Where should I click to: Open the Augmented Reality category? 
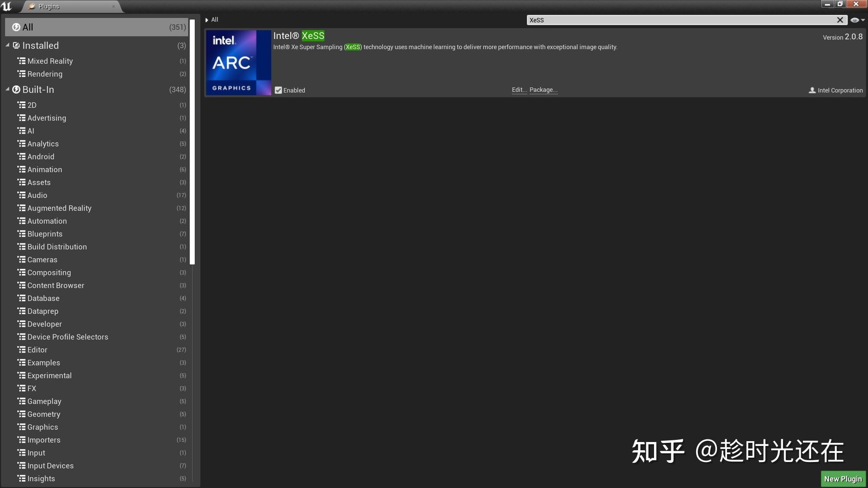click(59, 208)
